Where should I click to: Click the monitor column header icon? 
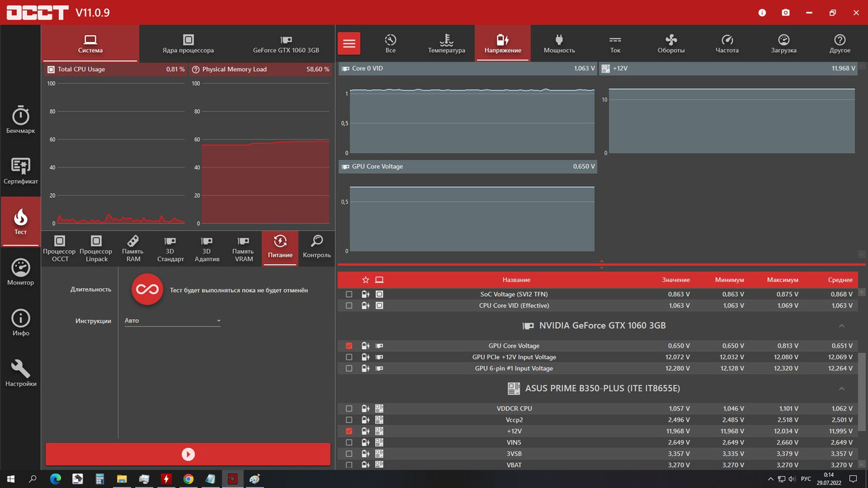[x=379, y=279]
